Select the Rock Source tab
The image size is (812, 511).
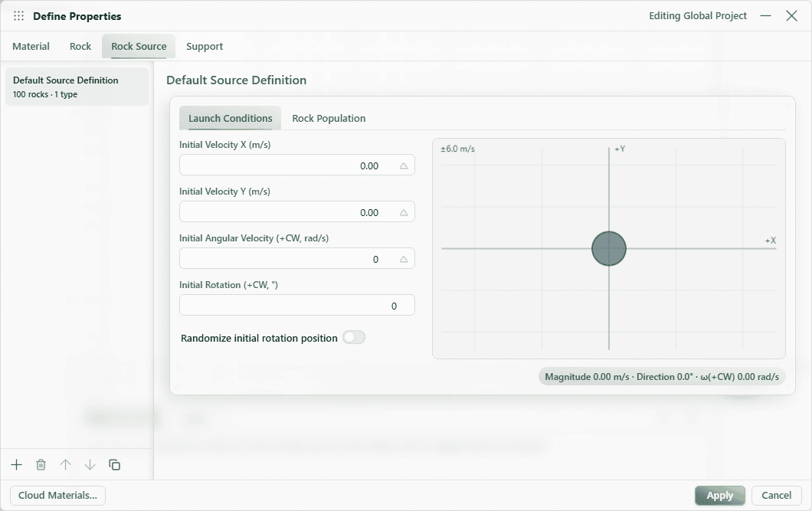[139, 47]
